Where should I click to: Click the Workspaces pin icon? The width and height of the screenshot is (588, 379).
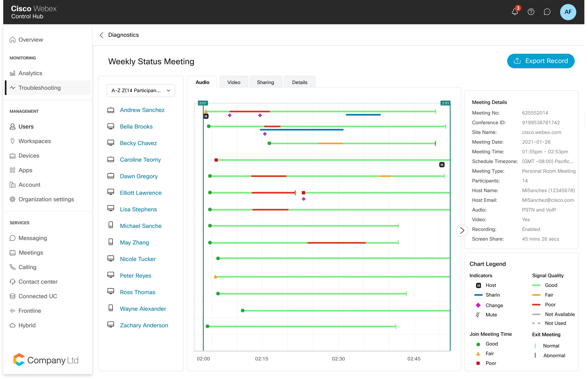[12, 141]
